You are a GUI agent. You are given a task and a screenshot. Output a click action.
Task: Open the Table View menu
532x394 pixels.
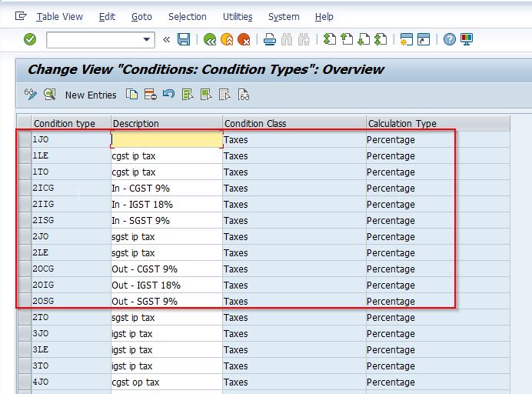(59, 16)
